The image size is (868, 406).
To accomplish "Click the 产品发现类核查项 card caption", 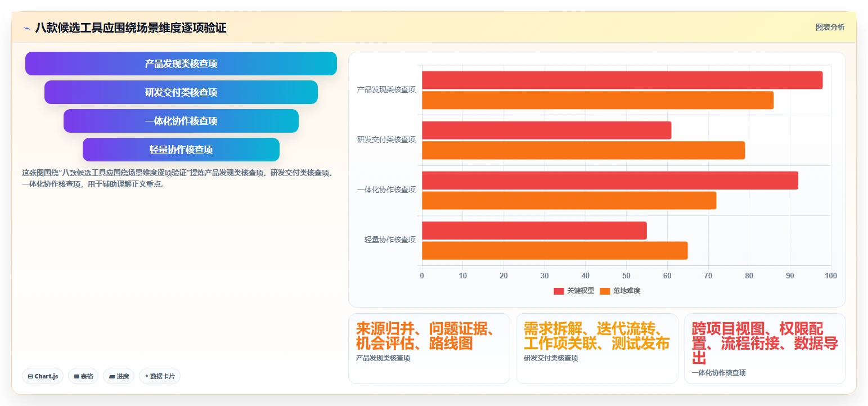I will pyautogui.click(x=383, y=358).
